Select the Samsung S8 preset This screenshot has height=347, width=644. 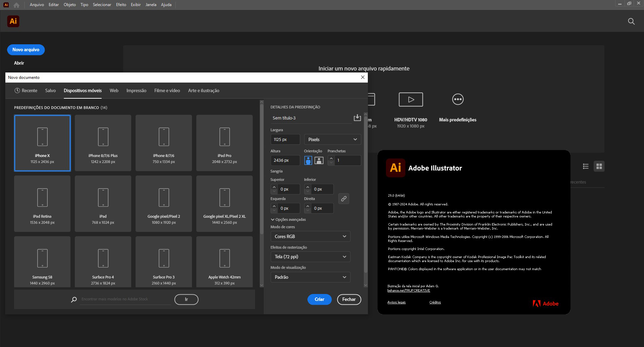coord(42,262)
